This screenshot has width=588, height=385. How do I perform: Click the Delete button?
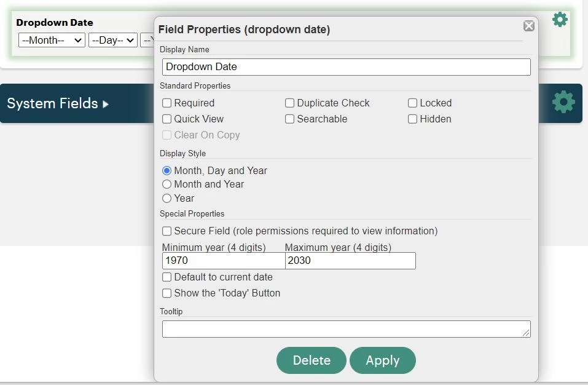pyautogui.click(x=312, y=360)
